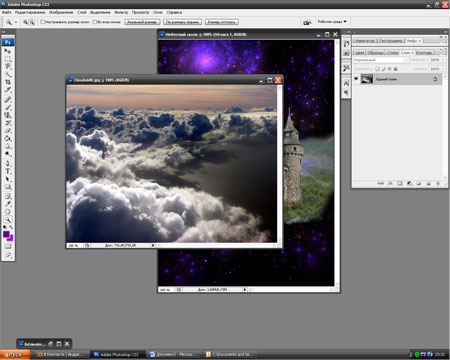Select the Zoom tool in toolbox
Screen dimensions: 450x360
(8, 219)
